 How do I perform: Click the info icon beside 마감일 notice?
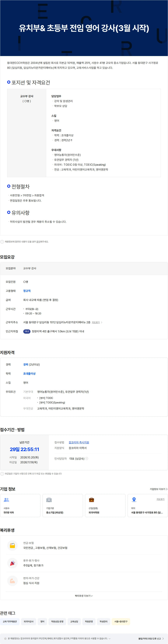[2, 474]
